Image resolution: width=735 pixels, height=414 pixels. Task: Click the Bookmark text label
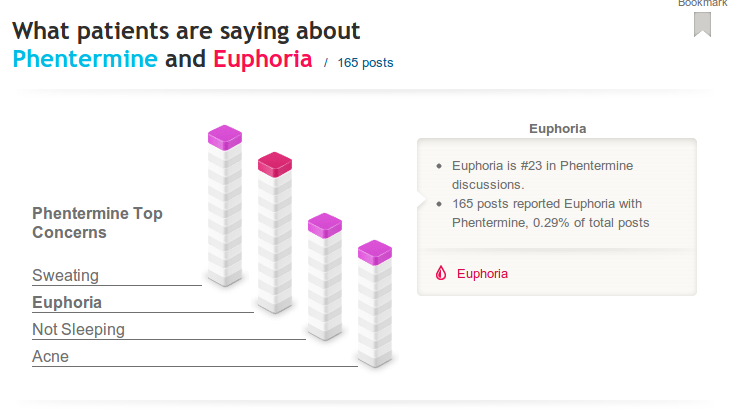tap(702, 3)
